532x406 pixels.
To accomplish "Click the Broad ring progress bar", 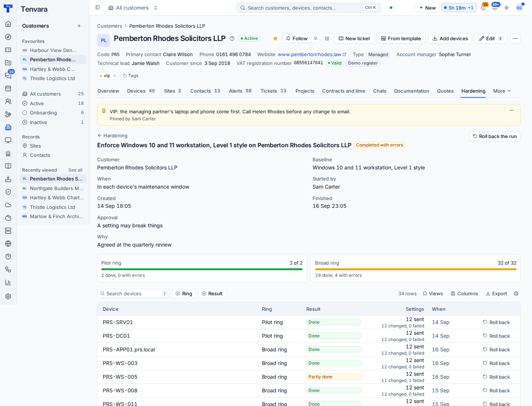I will (x=416, y=269).
